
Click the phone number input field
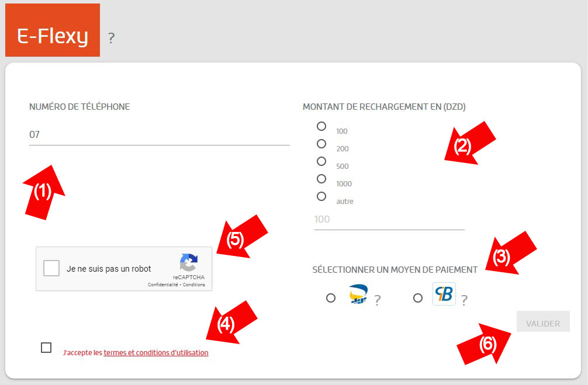[158, 134]
